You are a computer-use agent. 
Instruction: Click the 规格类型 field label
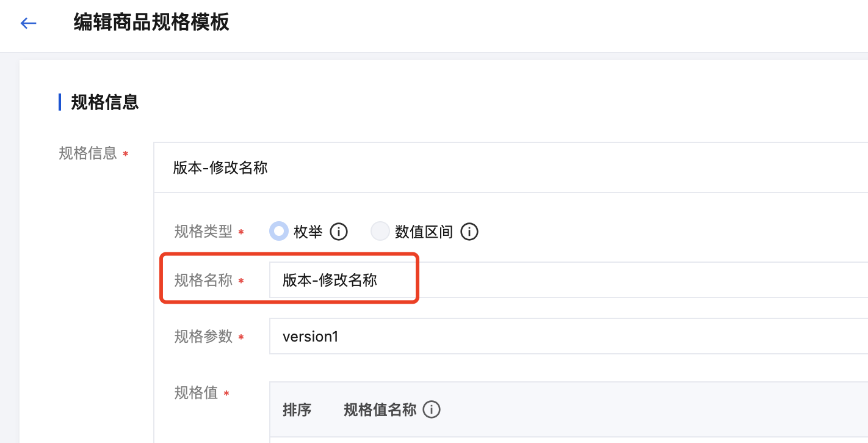point(203,232)
